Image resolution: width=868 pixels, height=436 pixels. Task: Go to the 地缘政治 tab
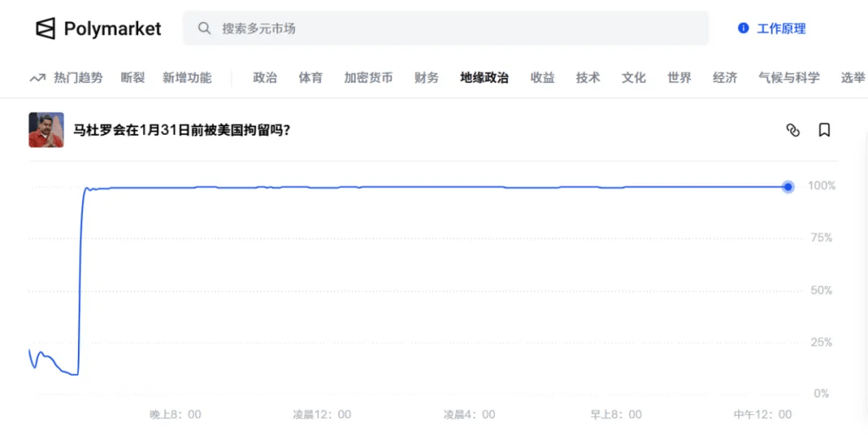(484, 78)
